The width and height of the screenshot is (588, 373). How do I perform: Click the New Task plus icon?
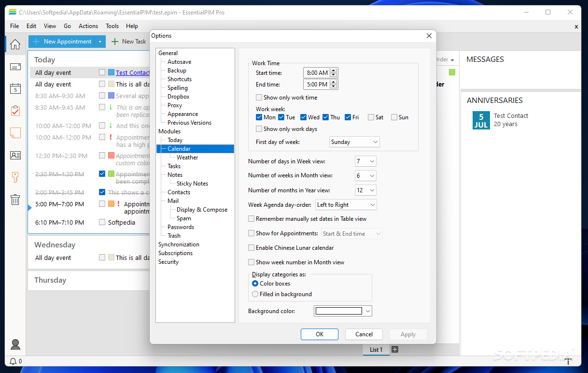tap(115, 42)
